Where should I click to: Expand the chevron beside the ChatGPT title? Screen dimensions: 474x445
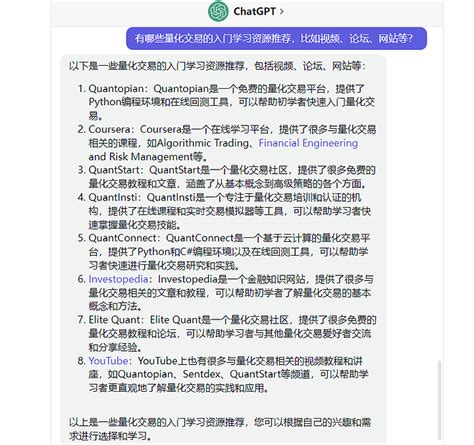pos(282,11)
